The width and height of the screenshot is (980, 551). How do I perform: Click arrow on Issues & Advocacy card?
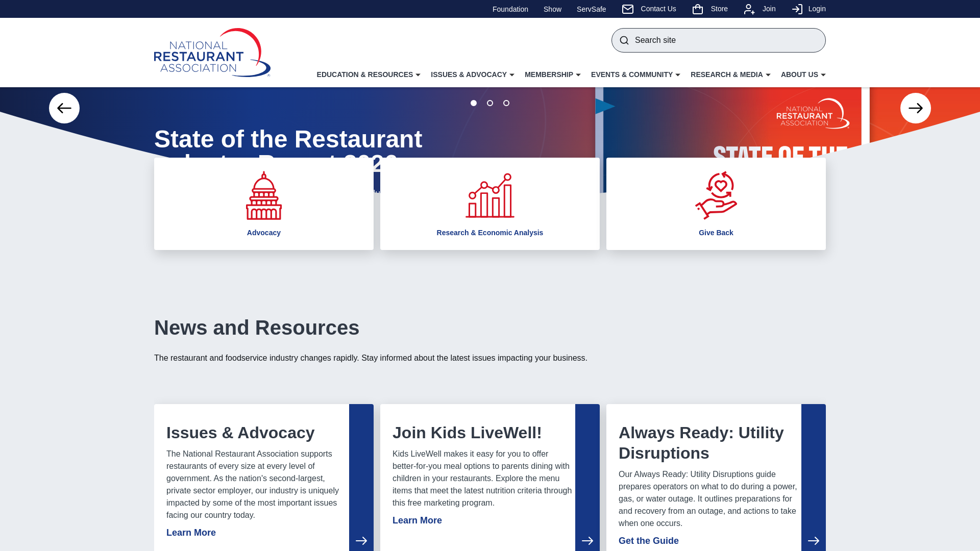point(361,541)
